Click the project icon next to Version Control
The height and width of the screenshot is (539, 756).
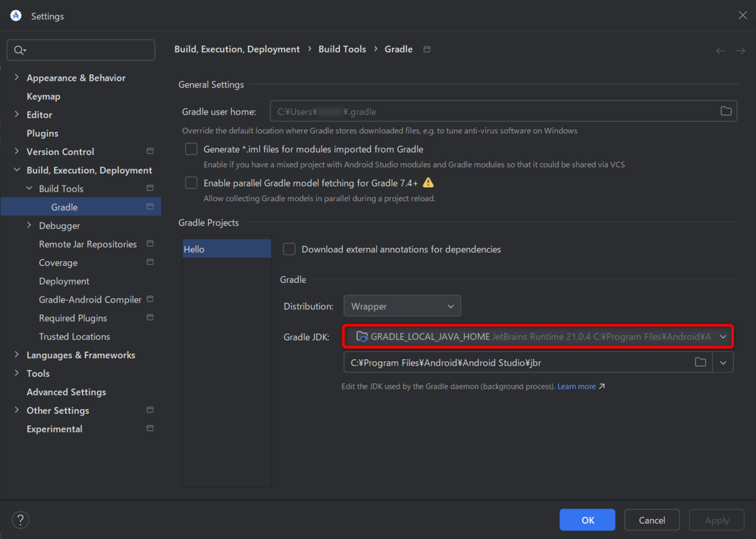coord(150,151)
